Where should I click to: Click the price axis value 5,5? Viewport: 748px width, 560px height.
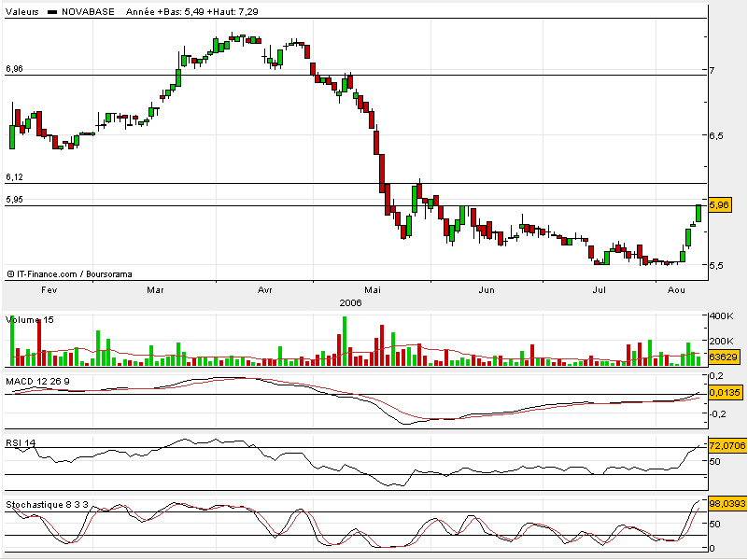[x=715, y=265]
